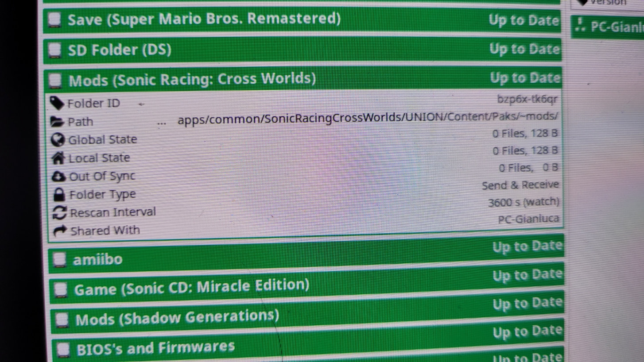Screen dimensions: 644x362
Task: Expand Save (Super Mario Bros. Remastered) folder
Action: tap(204, 19)
